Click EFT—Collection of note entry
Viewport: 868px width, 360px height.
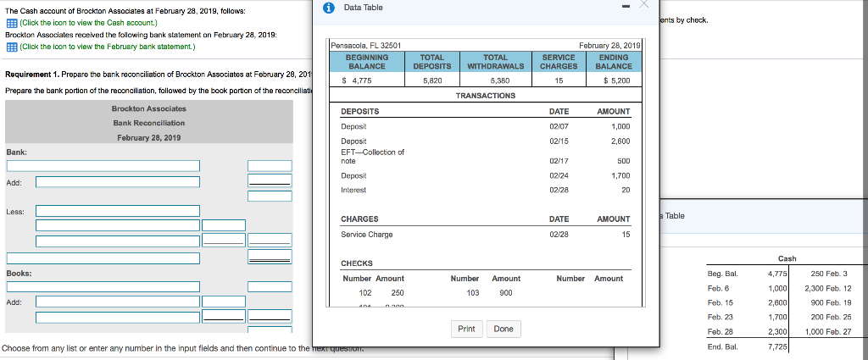(373, 157)
